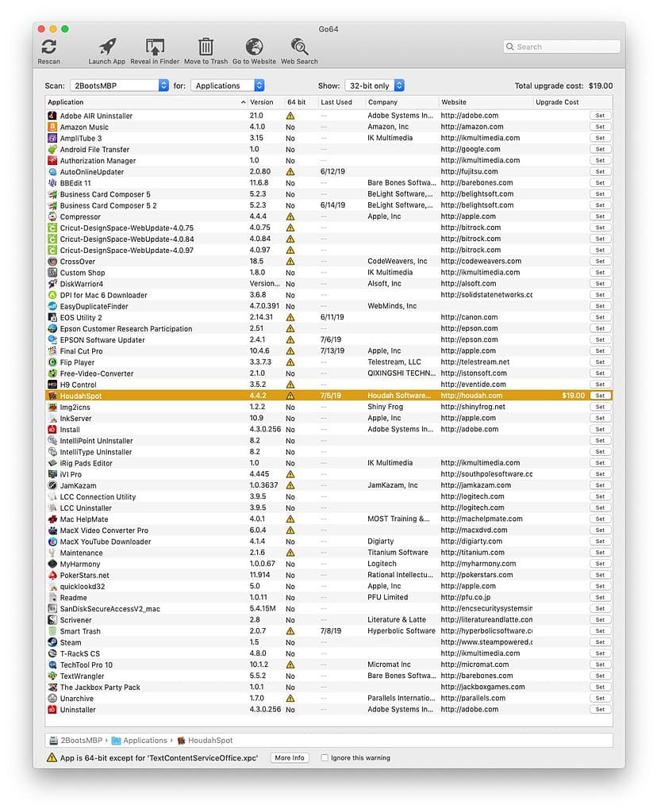The image size is (657, 812).
Task: Click the Reveal in Finder icon
Action: pos(155,47)
